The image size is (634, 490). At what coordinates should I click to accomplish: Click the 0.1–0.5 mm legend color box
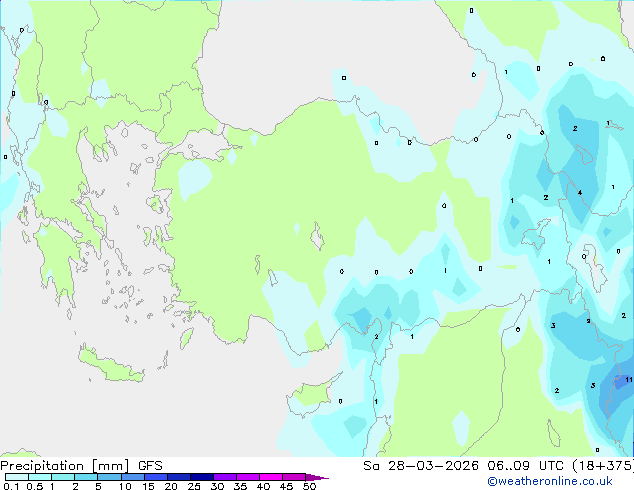17,477
